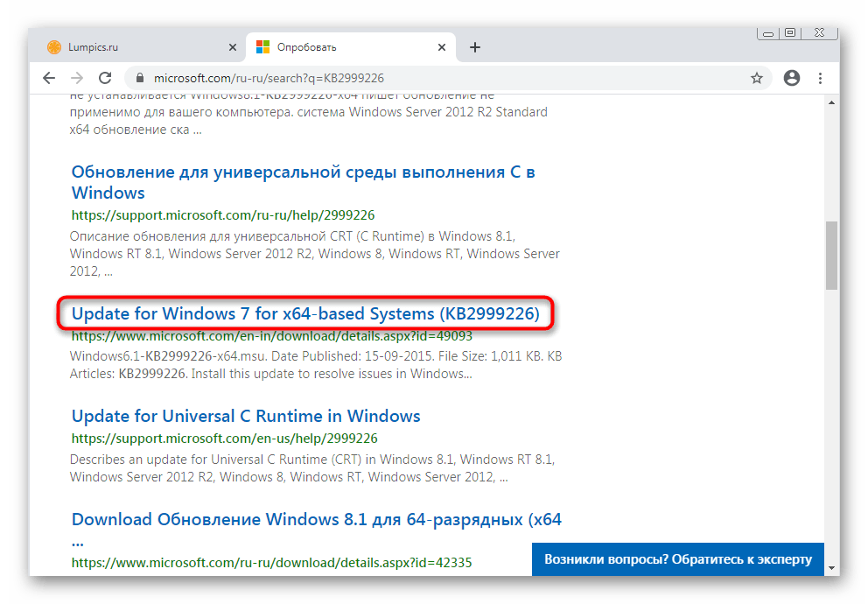The image size is (868, 604).
Task: Click Describes an update for Universal description
Action: click(x=312, y=467)
